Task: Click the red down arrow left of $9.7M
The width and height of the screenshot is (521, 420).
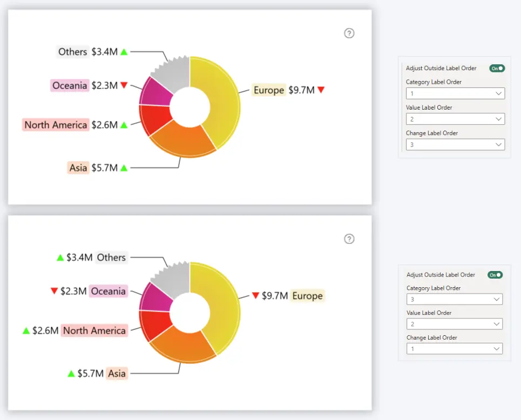Action: pos(255,296)
